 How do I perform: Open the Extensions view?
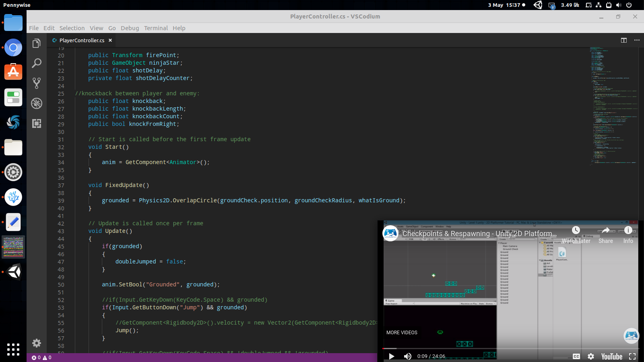click(37, 123)
